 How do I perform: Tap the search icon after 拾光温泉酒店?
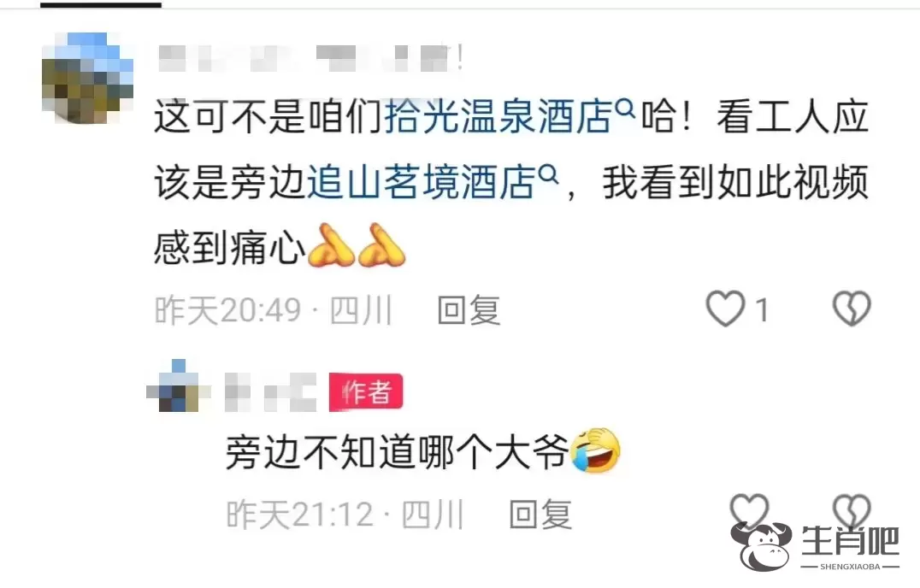pyautogui.click(x=626, y=108)
